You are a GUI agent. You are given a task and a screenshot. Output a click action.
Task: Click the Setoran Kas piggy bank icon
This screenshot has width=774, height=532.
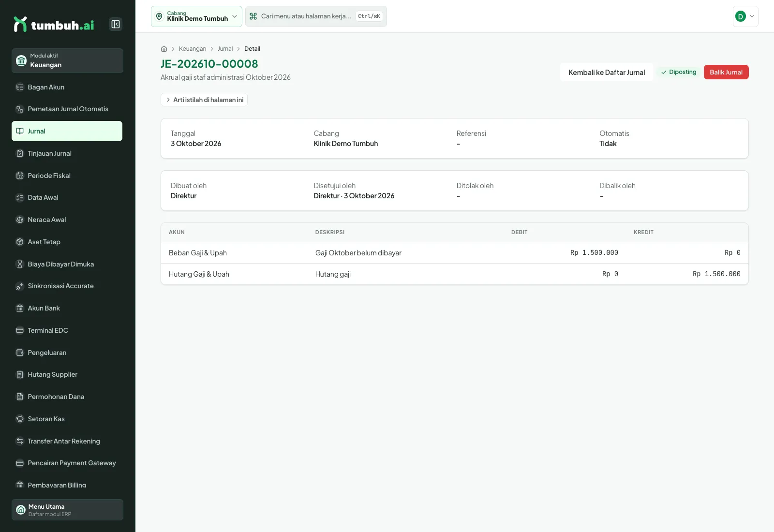coord(20,419)
